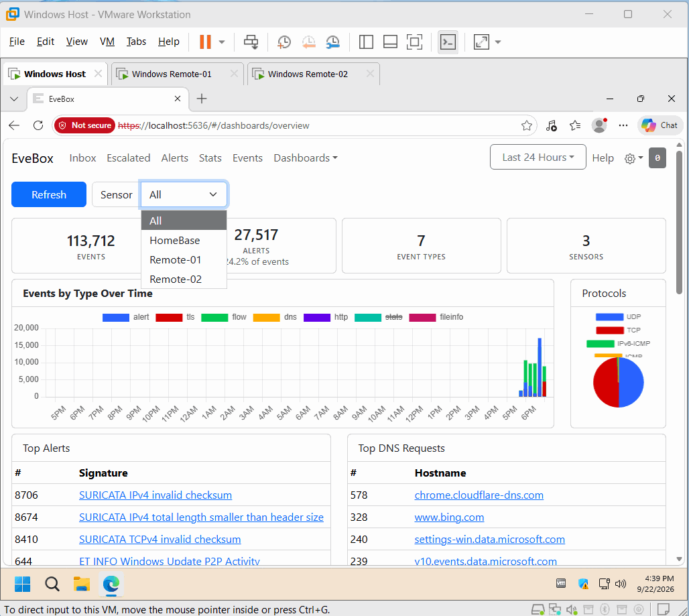Open the Last 24 Hours time range dropdown

538,158
